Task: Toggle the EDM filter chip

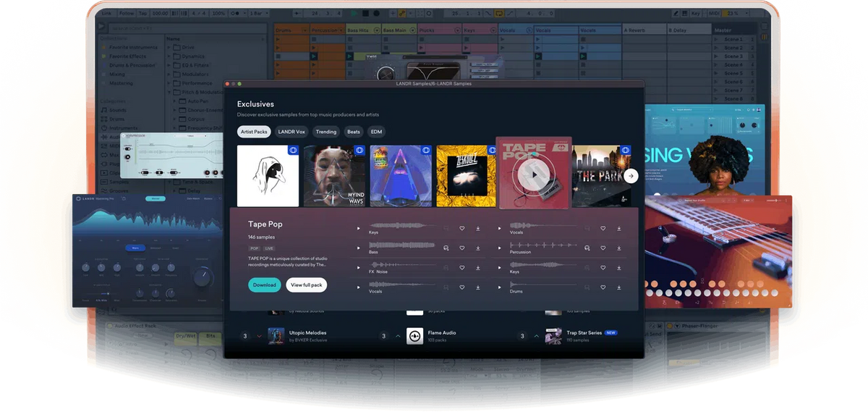Action: [x=376, y=132]
